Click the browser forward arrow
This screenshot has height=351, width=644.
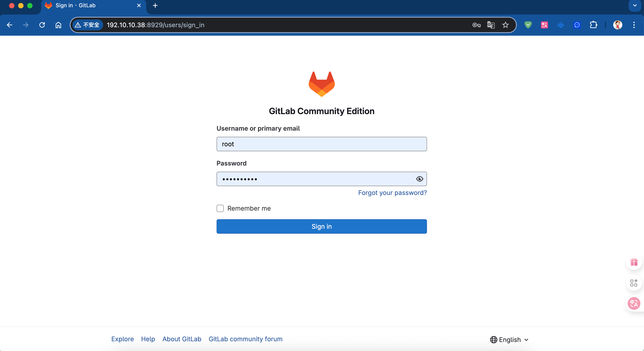click(26, 25)
